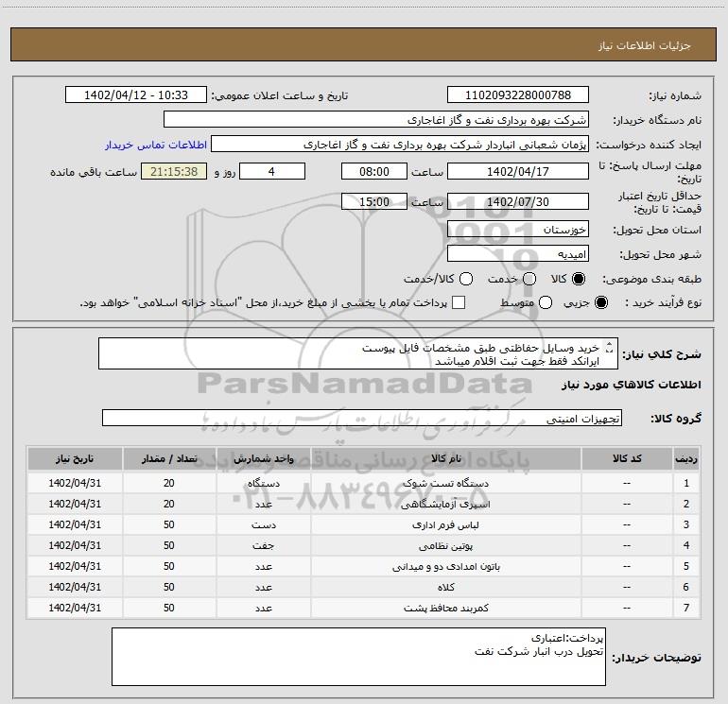Click the quantity 20 for اسپری آزمایشگاهی

click(x=169, y=504)
